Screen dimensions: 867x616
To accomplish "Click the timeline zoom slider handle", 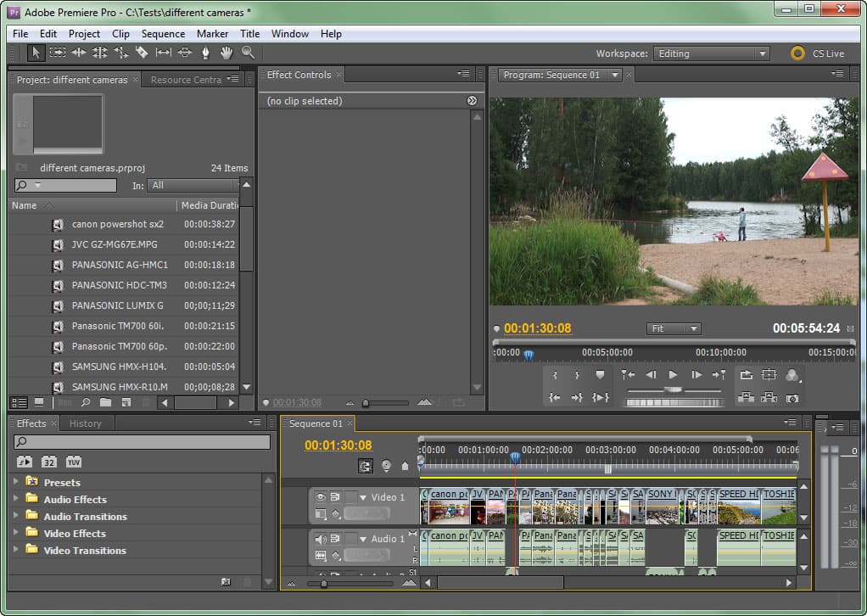I will (324, 583).
